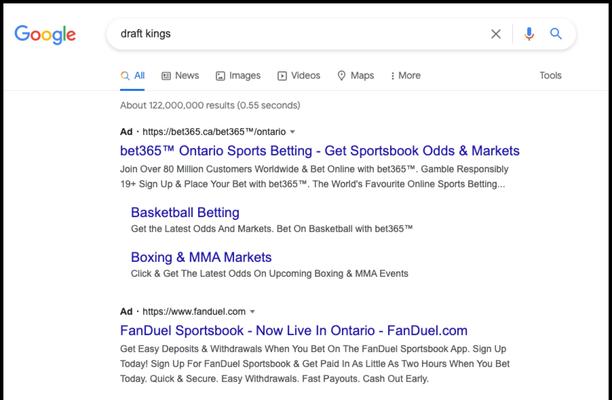Click the "Get the Latest Odds And Markets" description
This screenshot has width=612, height=400.
tap(272, 229)
